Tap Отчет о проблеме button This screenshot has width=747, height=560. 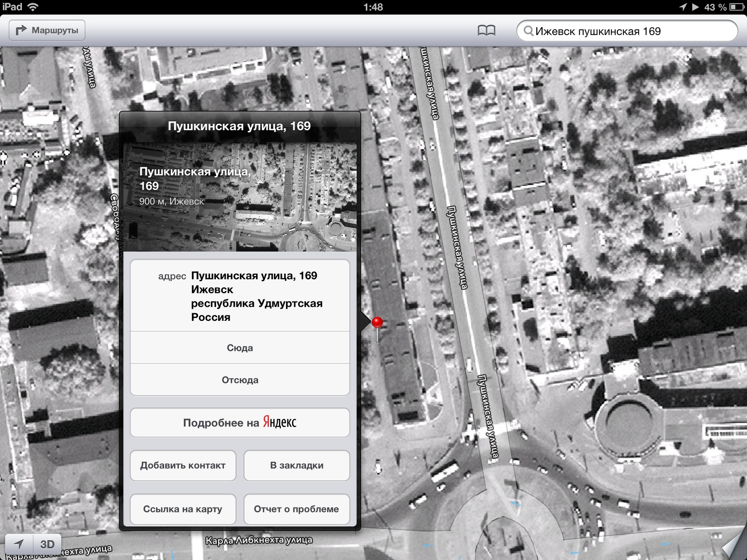pos(296,509)
